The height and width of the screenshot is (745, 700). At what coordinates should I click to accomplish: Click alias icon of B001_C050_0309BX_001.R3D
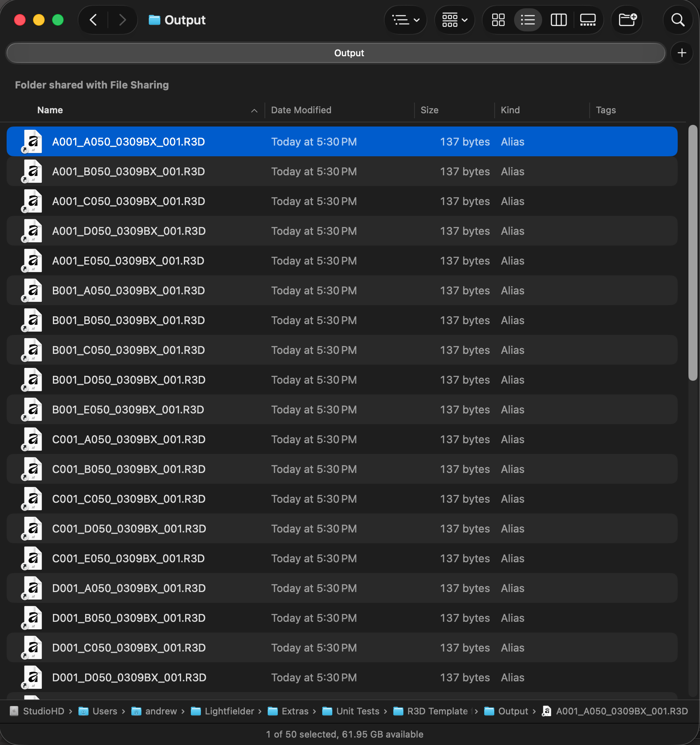click(x=32, y=350)
